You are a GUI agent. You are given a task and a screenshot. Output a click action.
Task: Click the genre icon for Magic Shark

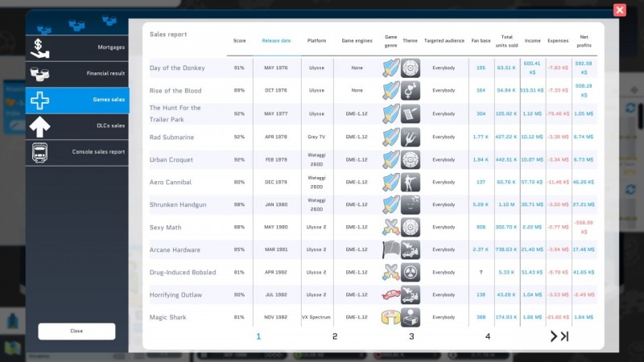coord(391,317)
